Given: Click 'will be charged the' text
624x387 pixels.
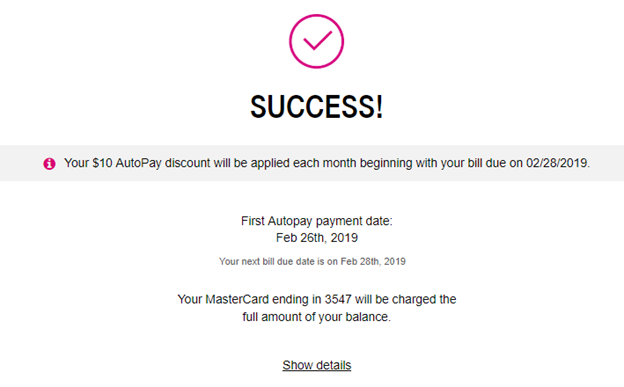Looking at the screenshot, I should click(x=406, y=299).
